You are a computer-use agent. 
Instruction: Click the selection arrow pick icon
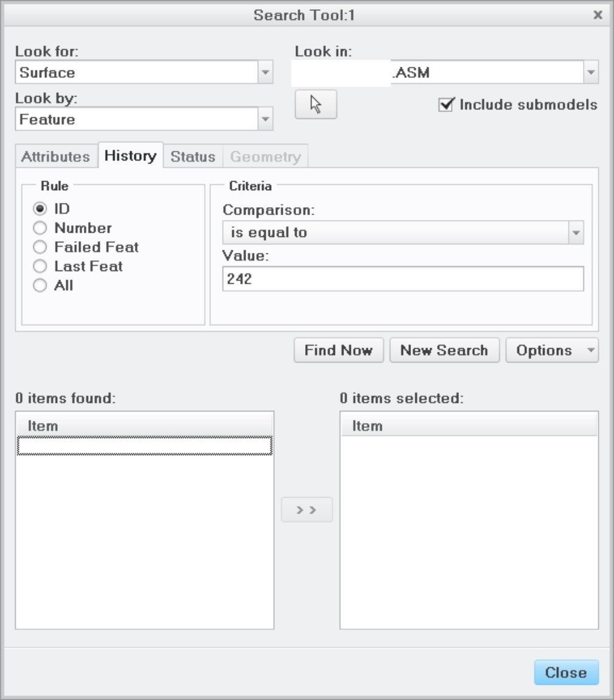(316, 103)
